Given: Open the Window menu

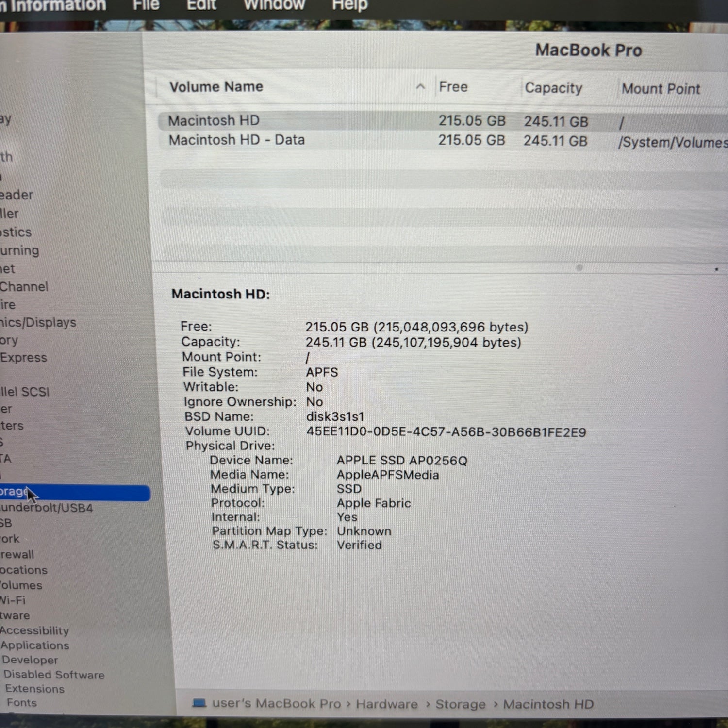Looking at the screenshot, I should (x=274, y=5).
